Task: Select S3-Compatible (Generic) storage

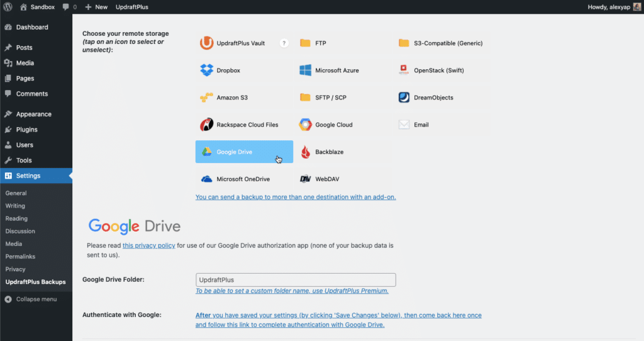Action: tap(441, 43)
